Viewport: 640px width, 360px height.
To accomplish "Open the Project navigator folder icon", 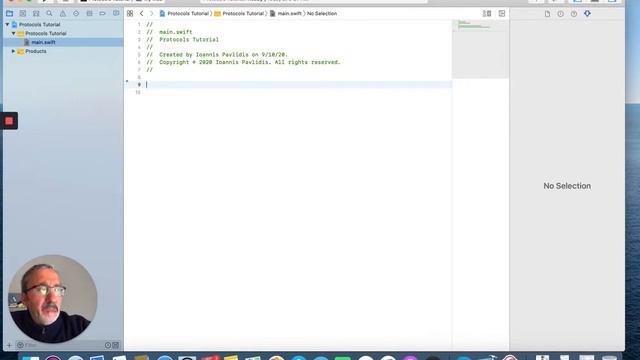I will tap(9, 13).
